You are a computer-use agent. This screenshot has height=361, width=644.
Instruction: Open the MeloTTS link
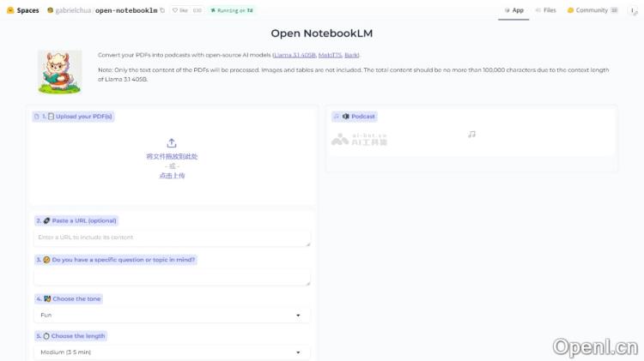pos(330,55)
